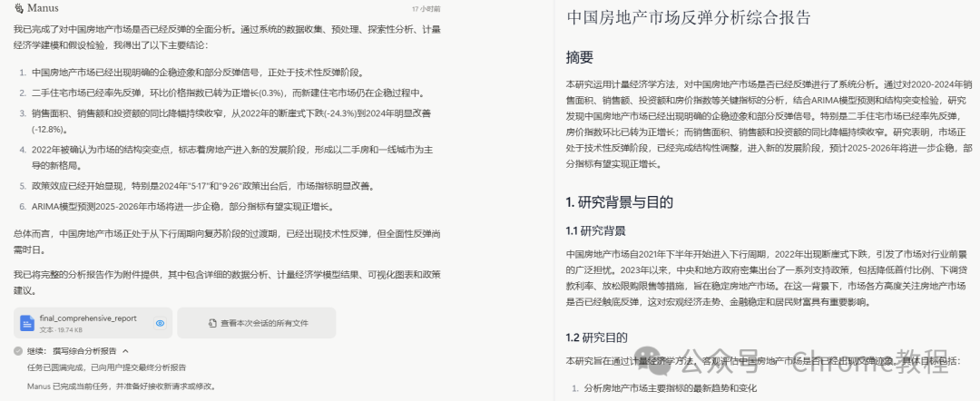Click the paragraph starting 我已将完整的分析报告

[x=228, y=282]
